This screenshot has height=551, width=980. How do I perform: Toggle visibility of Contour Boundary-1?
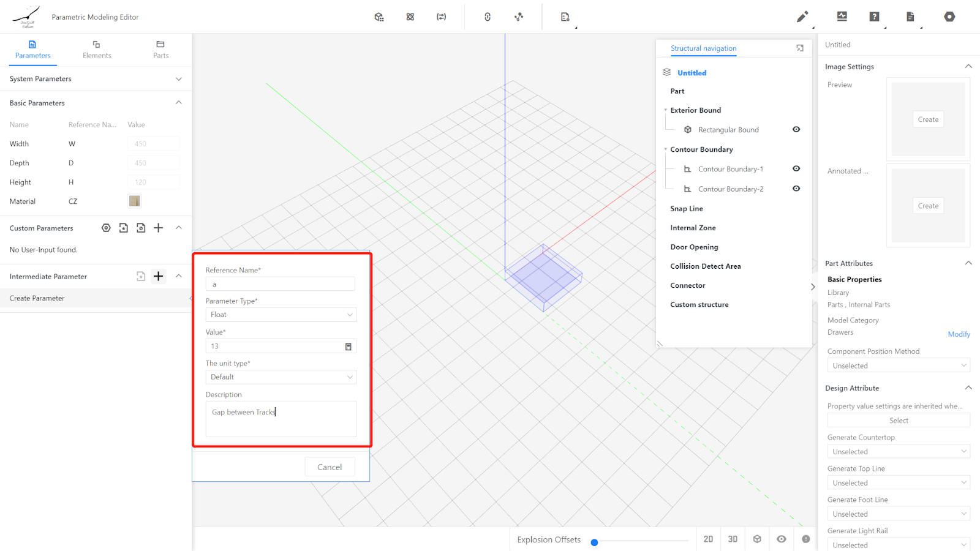pyautogui.click(x=796, y=168)
